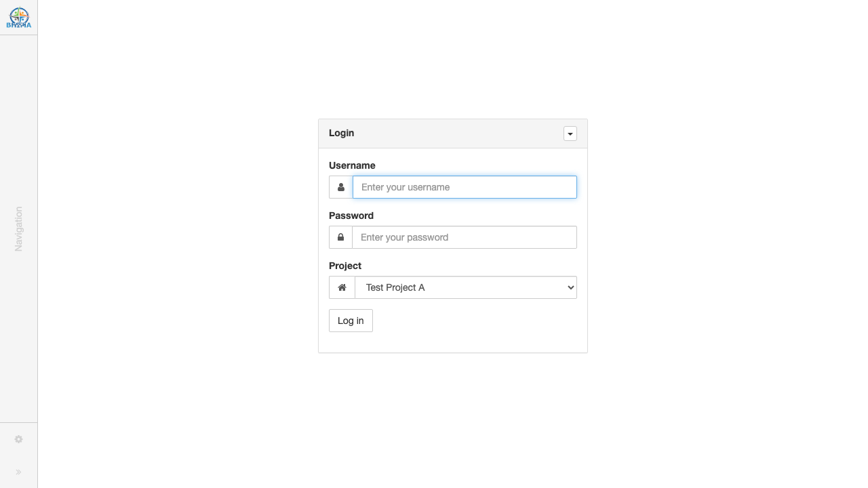Open the Project select showing Test Project A

pyautogui.click(x=466, y=287)
